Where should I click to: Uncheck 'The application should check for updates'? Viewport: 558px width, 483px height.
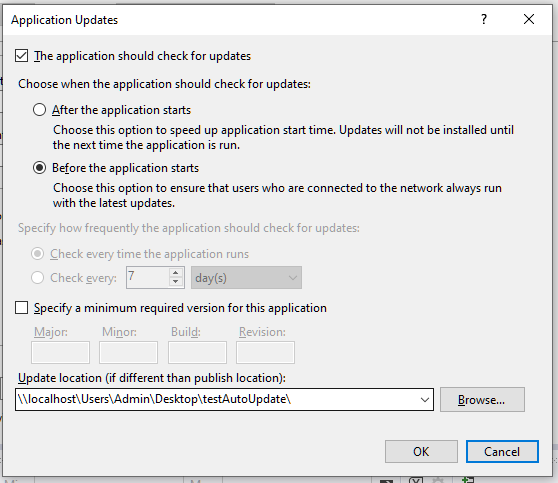[21, 56]
